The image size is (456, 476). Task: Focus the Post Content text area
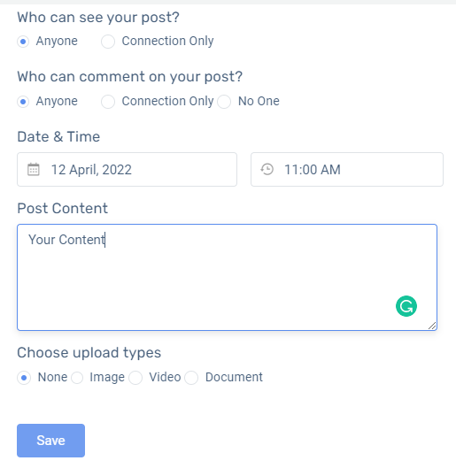tap(227, 277)
